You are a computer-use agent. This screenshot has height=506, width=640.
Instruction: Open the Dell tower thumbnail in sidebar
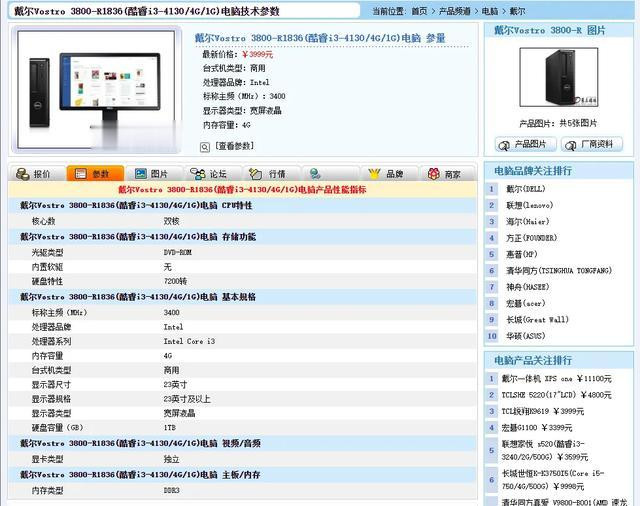pos(559,77)
